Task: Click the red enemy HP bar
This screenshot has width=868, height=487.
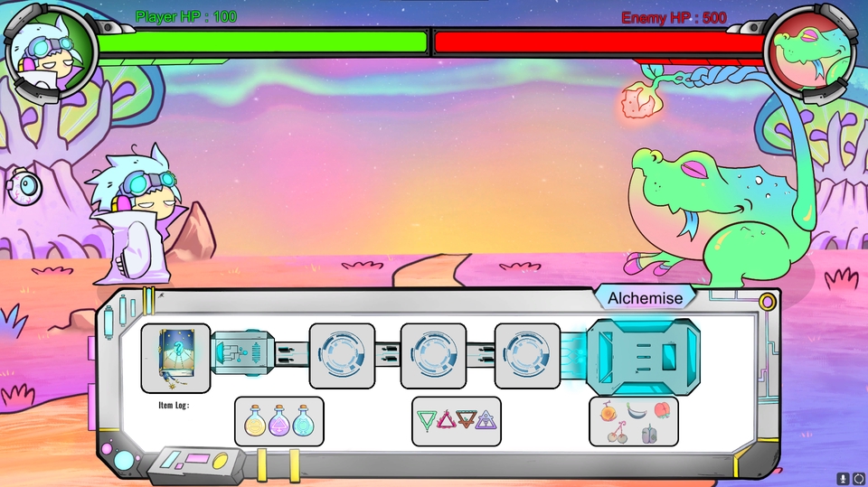Action: [x=599, y=42]
